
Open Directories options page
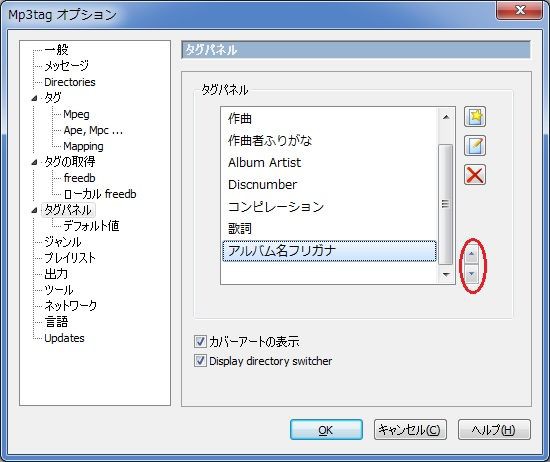click(x=70, y=82)
